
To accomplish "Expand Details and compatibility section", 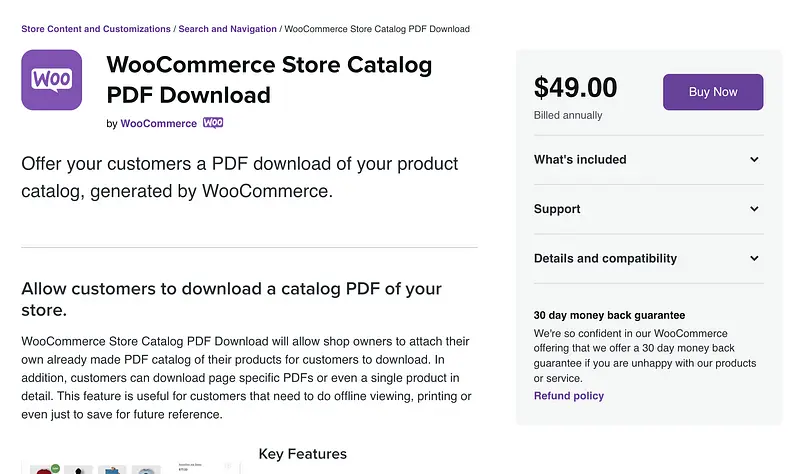I will click(x=605, y=258).
